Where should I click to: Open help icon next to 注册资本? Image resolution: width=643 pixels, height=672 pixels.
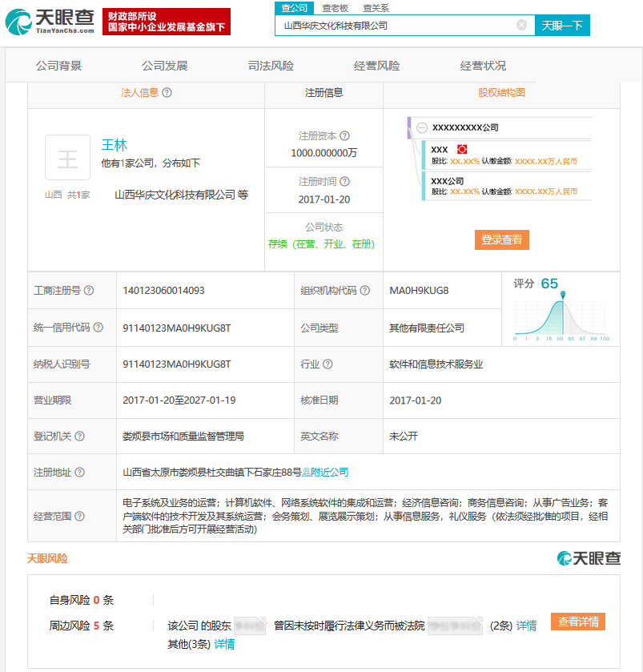[x=344, y=136]
